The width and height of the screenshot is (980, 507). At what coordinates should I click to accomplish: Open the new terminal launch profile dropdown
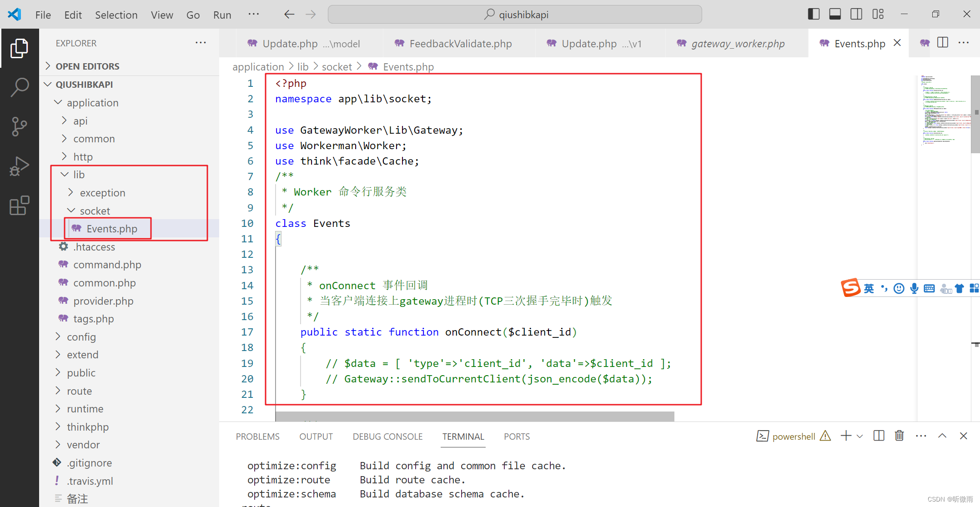pyautogui.click(x=859, y=436)
